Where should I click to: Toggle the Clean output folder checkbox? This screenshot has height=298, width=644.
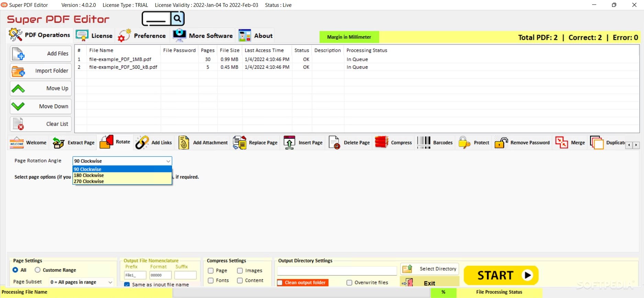(280, 283)
